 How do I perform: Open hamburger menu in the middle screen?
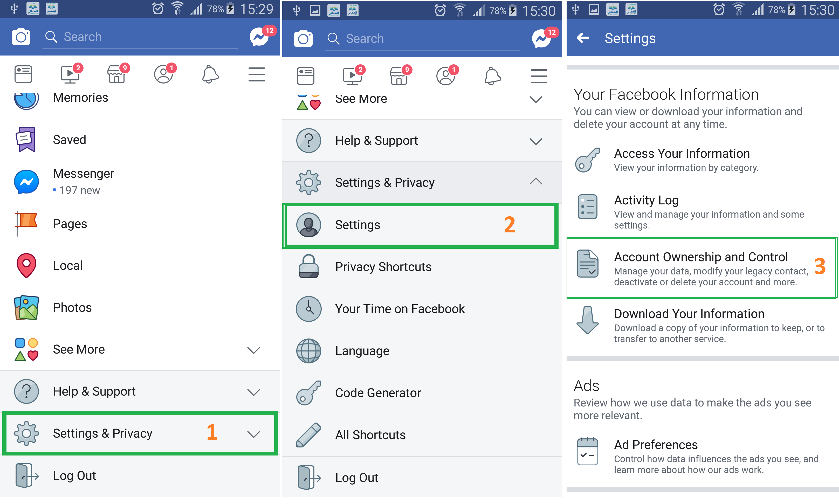coord(539,76)
